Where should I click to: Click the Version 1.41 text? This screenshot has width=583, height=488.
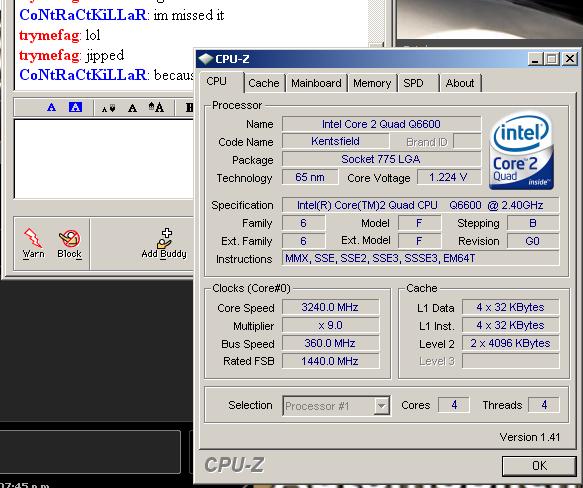click(529, 437)
